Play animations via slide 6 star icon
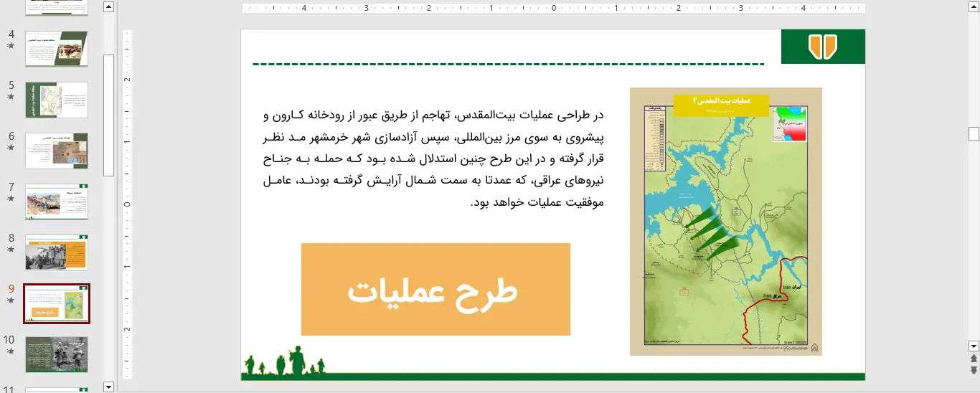This screenshot has height=393, width=980. click(x=10, y=147)
